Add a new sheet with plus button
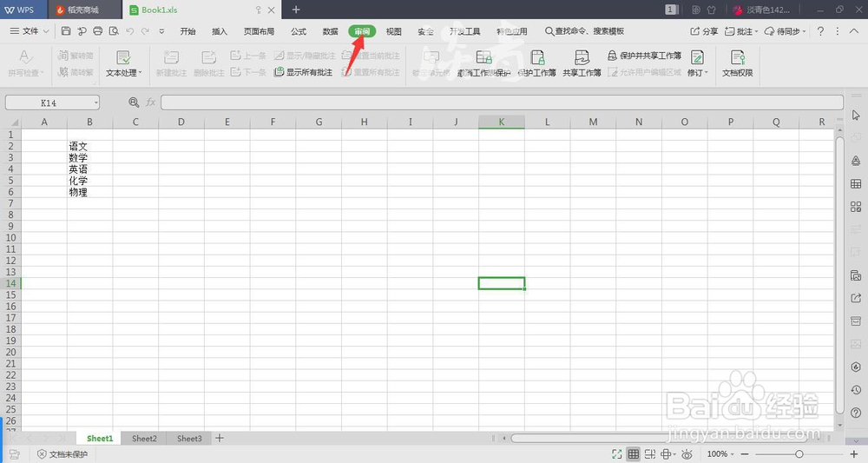This screenshot has height=463, width=868. tap(220, 438)
